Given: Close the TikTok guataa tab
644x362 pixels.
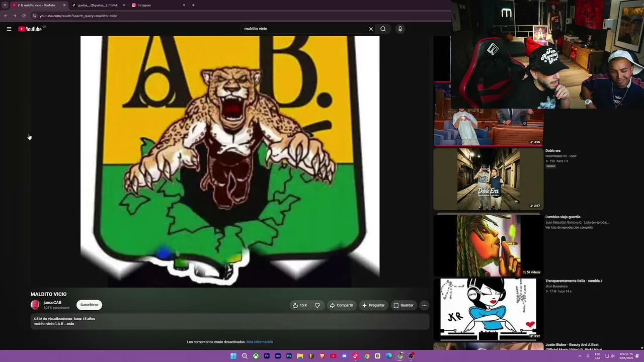Looking at the screenshot, I should point(124,5).
